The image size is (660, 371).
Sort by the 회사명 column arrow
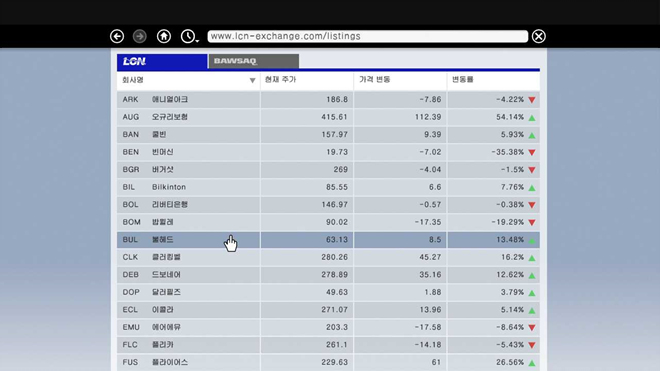[252, 80]
